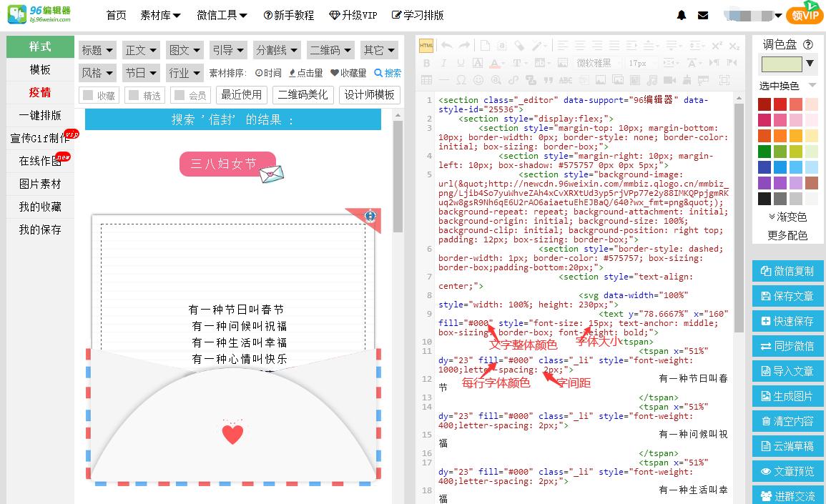Click the horizontal line insert icon
Screen dimensions: 826x504
(x=444, y=80)
